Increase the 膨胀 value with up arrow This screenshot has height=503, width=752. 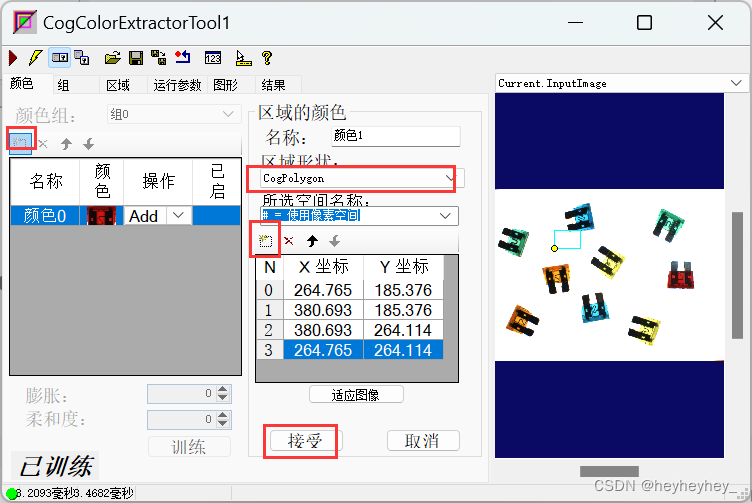pyautogui.click(x=223, y=389)
